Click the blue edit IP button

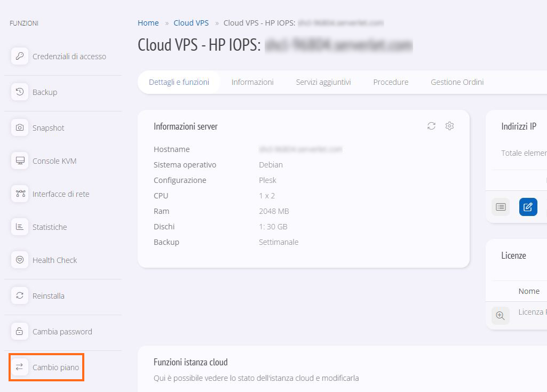tap(528, 207)
